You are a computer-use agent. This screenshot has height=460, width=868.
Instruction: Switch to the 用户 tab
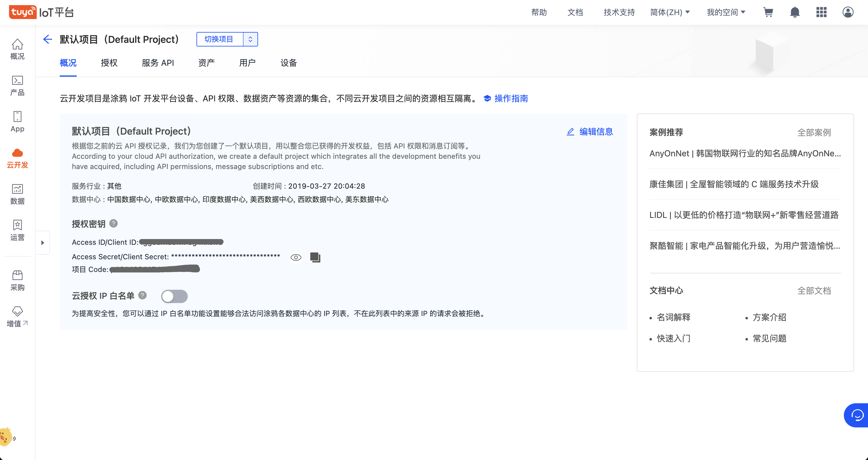pos(247,63)
